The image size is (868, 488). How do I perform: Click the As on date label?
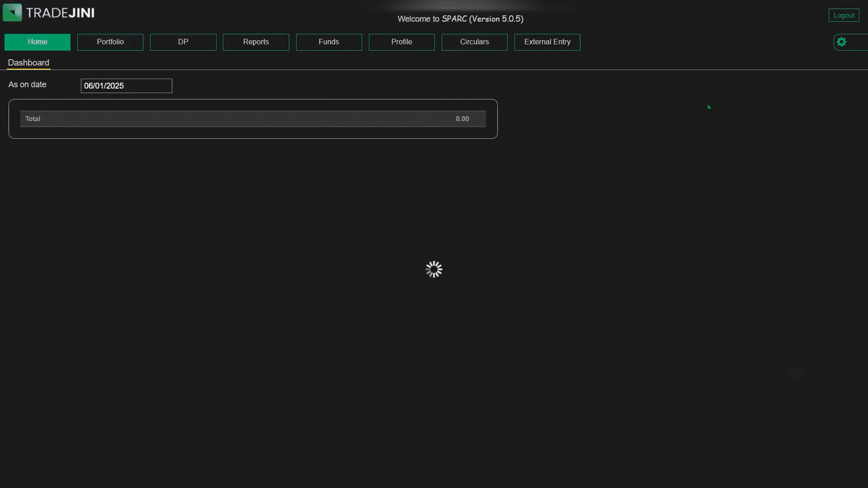tap(28, 84)
